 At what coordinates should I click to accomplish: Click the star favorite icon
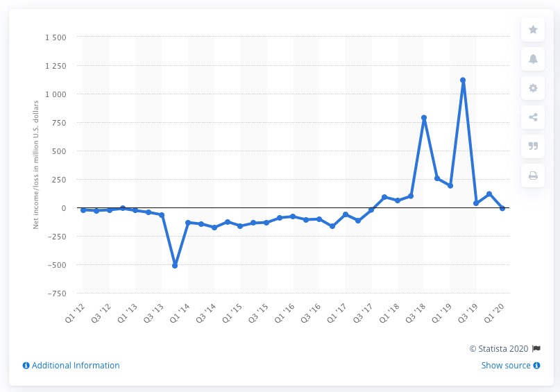(533, 30)
